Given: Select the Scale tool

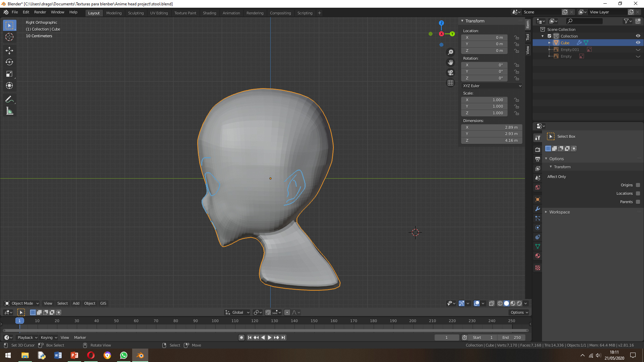Looking at the screenshot, I should 9,74.
